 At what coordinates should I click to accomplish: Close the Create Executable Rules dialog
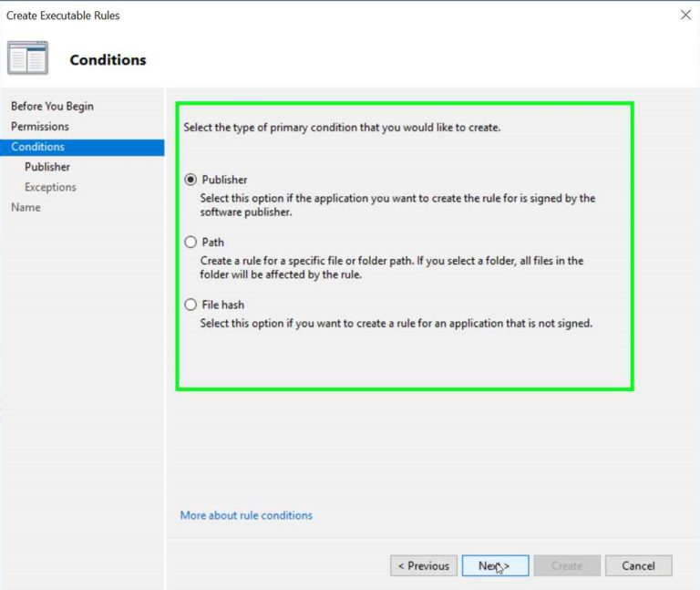pyautogui.click(x=685, y=15)
